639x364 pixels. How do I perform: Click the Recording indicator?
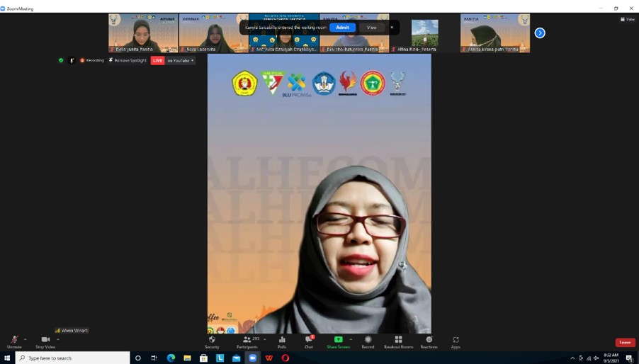pos(92,60)
